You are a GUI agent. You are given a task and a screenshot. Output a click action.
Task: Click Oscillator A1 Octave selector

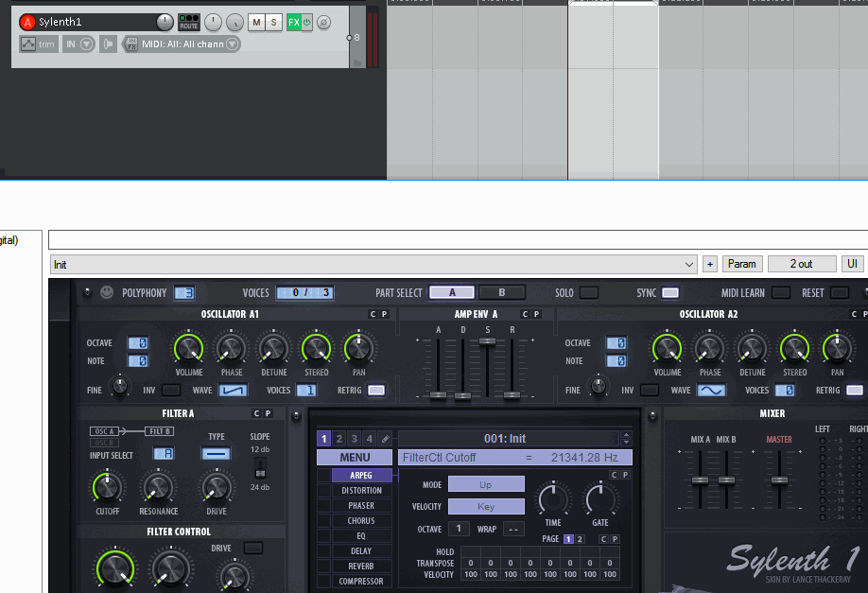pos(138,342)
